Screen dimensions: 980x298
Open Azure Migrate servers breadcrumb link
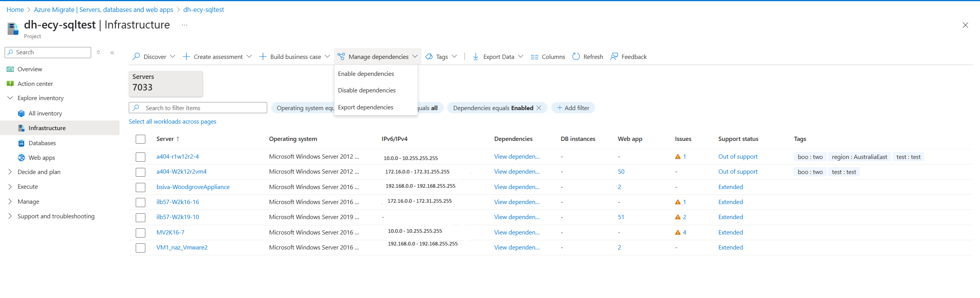point(103,10)
